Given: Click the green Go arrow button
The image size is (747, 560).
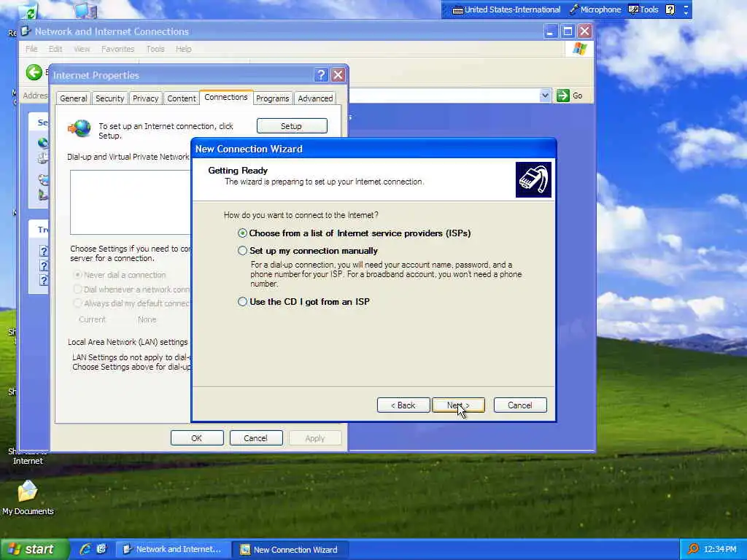Looking at the screenshot, I should (x=562, y=96).
